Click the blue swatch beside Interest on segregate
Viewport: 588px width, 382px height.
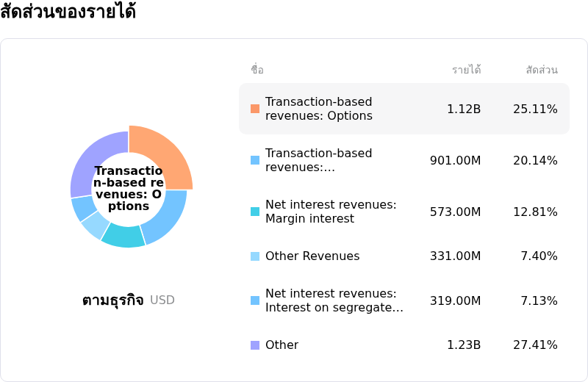point(255,300)
